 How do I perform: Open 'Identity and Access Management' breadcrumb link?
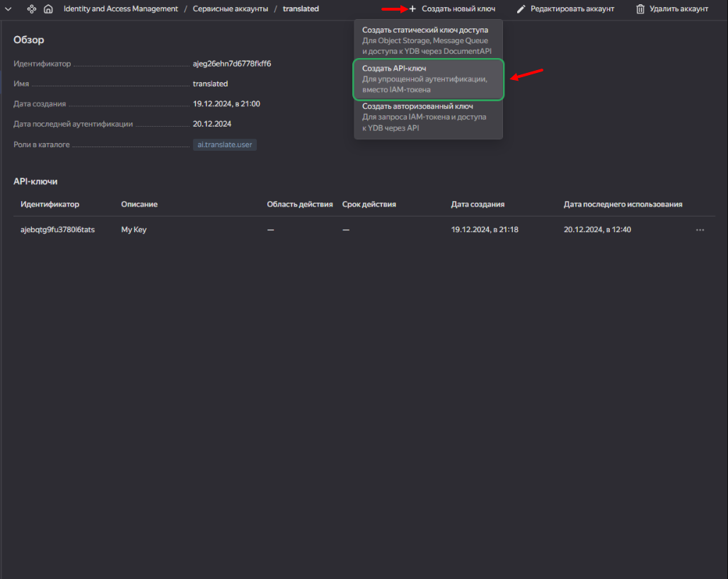coord(120,9)
